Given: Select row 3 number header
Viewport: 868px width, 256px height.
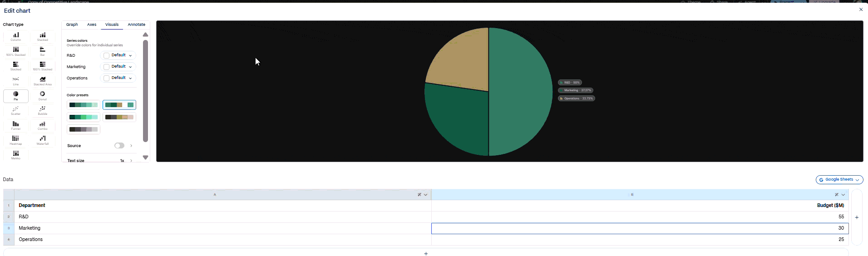Looking at the screenshot, I should tap(9, 228).
